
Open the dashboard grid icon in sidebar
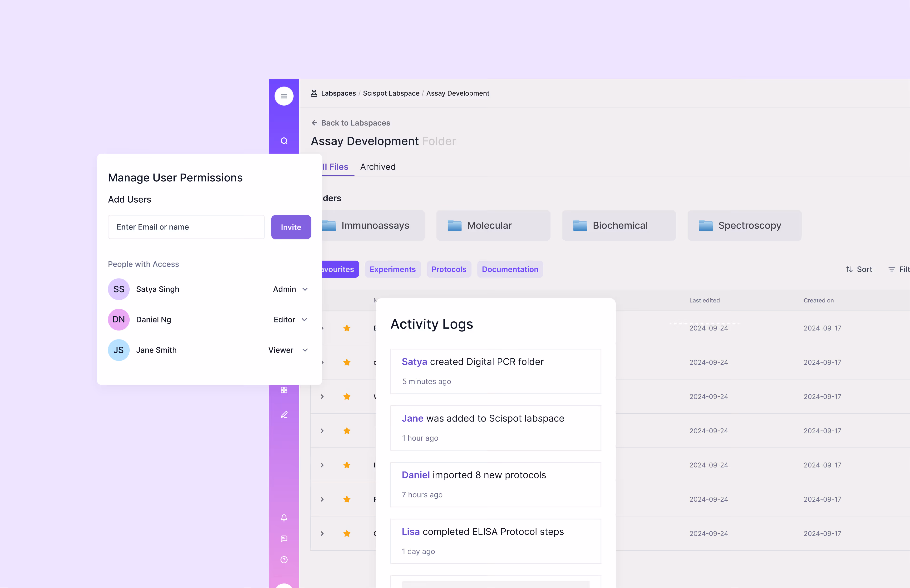[284, 389]
